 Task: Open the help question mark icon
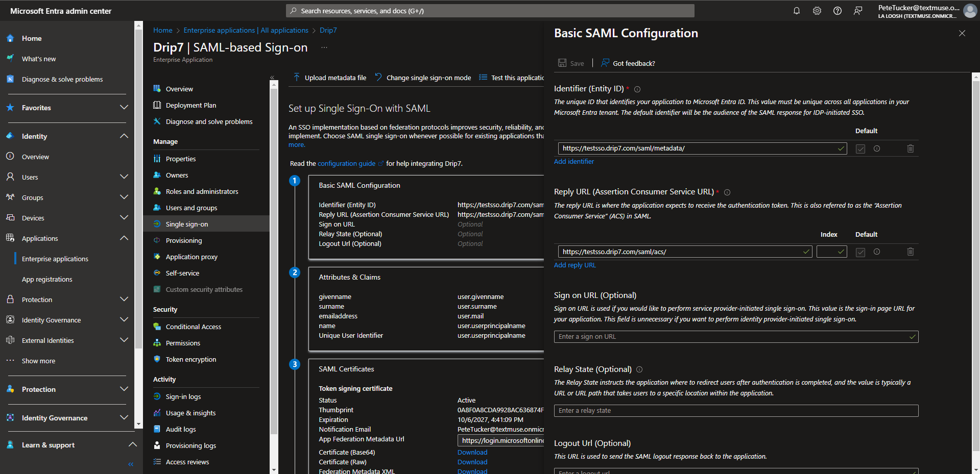tap(838, 11)
